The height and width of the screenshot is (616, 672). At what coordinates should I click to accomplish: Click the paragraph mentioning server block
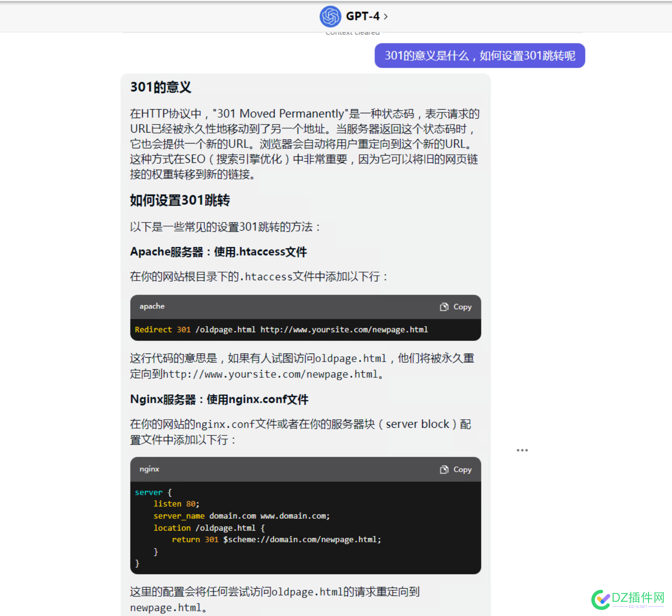tap(301, 432)
